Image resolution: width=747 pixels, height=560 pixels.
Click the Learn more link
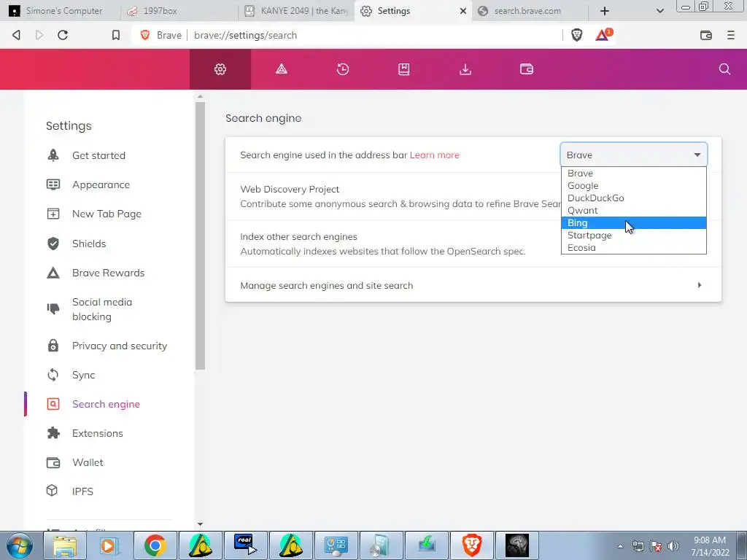435,155
